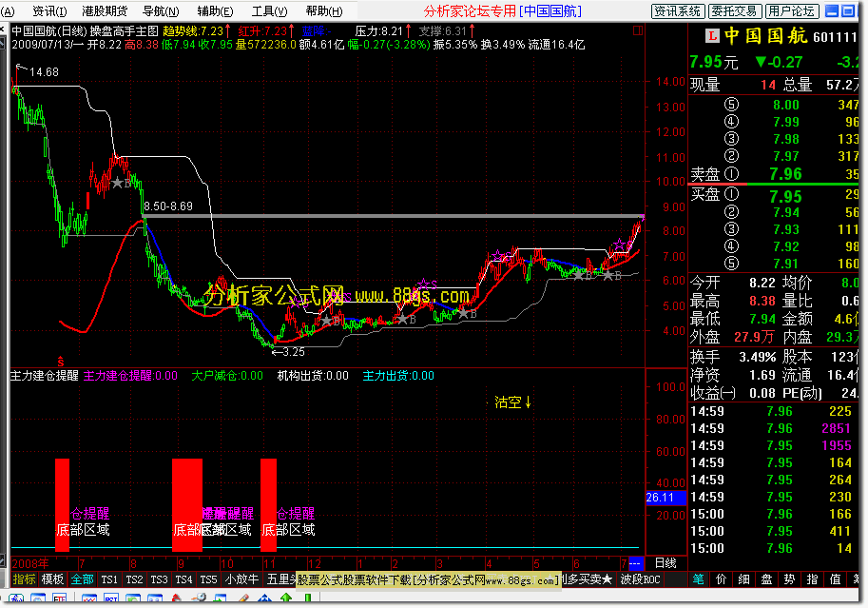Click the blue '---' box on the time axis

pos(635,563)
